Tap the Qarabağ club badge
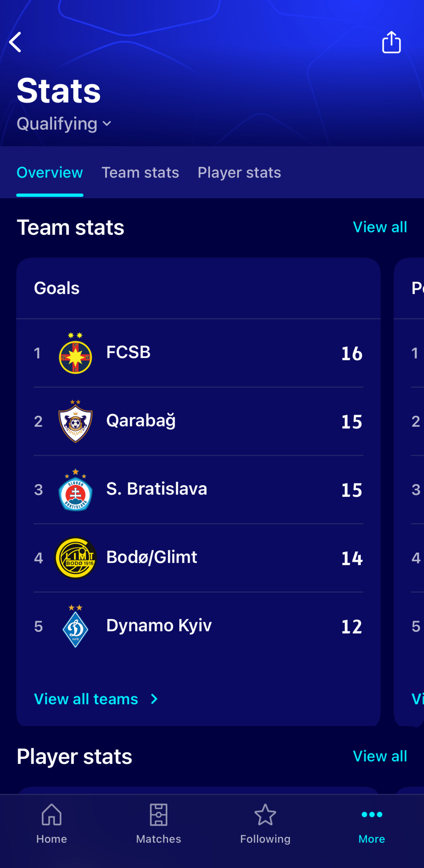This screenshot has width=424, height=868. [x=75, y=422]
